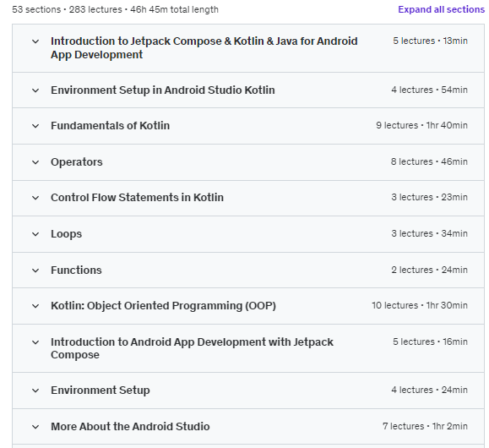489x448 pixels.
Task: Expand chevron beside Loops section
Action: 35,234
